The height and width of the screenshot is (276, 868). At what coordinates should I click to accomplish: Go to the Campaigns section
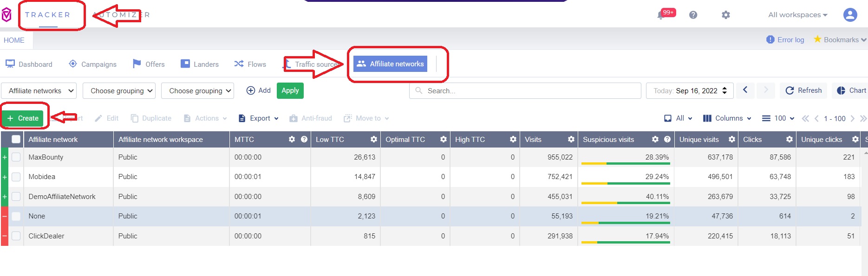click(x=92, y=64)
